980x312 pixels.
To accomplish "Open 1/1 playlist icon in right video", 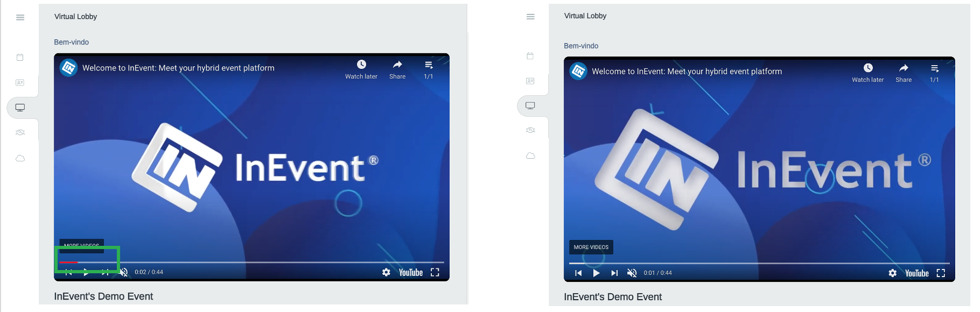I will pos(934,73).
